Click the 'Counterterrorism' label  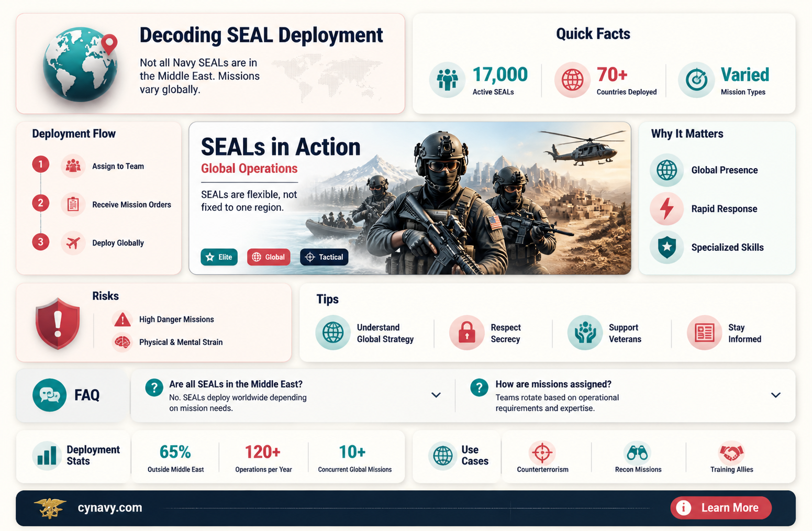[x=542, y=470]
